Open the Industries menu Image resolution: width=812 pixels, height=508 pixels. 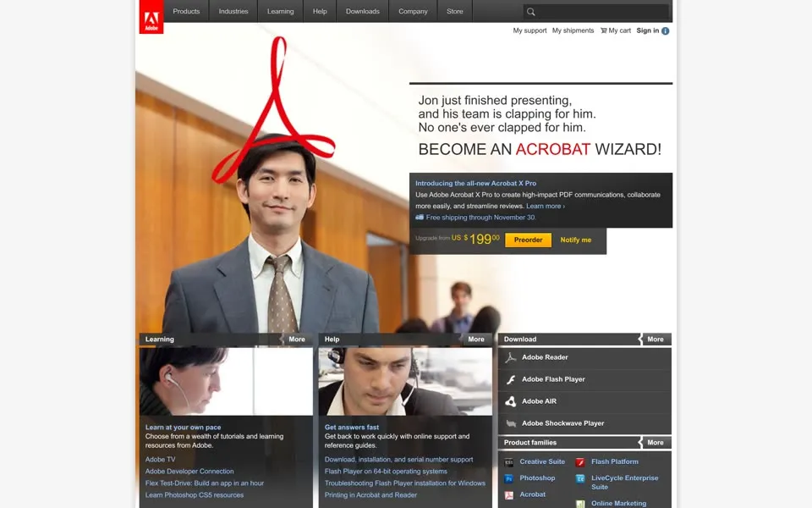tap(233, 11)
